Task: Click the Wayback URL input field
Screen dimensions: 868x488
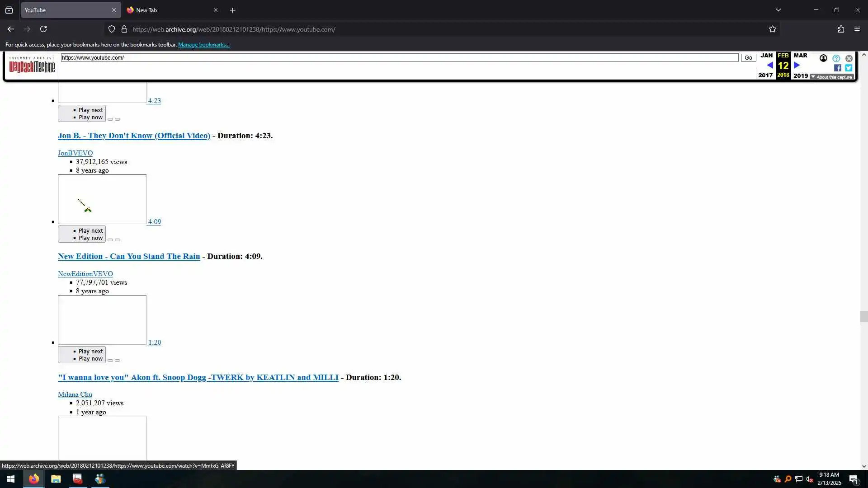Action: click(398, 58)
